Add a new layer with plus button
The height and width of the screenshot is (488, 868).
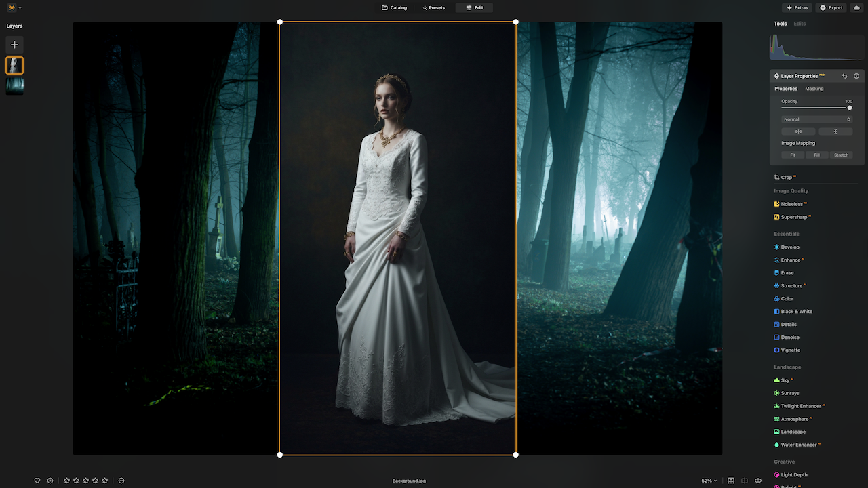pyautogui.click(x=14, y=45)
